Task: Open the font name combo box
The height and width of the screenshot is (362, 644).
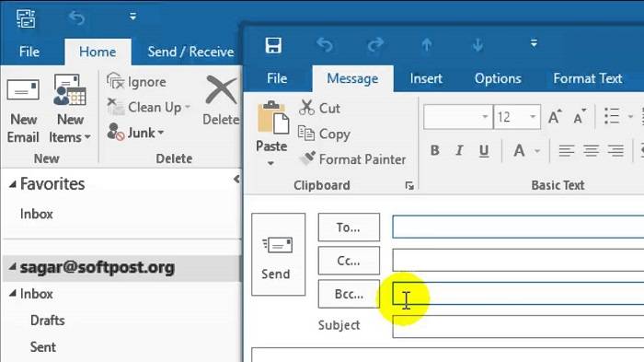Action: [457, 117]
